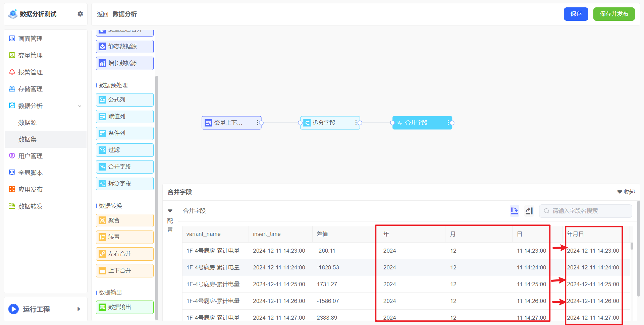Screen dimensions: 644x325
Task: Click the settings gear beside project name
Action: (x=80, y=14)
